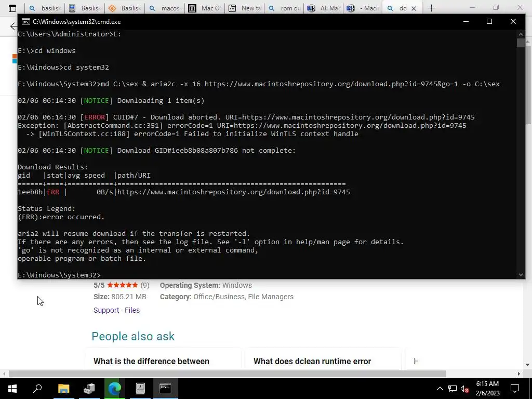Switch to the Basilisk tab with orange diamond icon
Image resolution: width=532 pixels, height=399 pixels.
pyautogui.click(x=125, y=8)
